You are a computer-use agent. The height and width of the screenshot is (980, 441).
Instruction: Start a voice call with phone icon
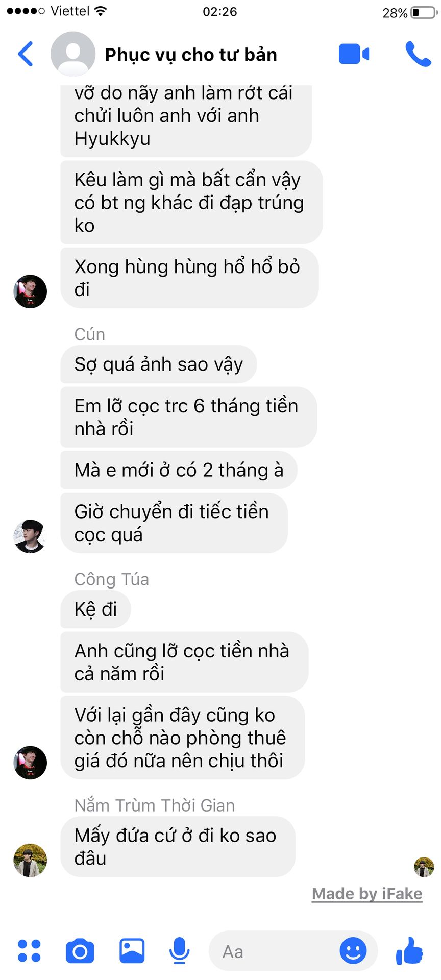418,54
